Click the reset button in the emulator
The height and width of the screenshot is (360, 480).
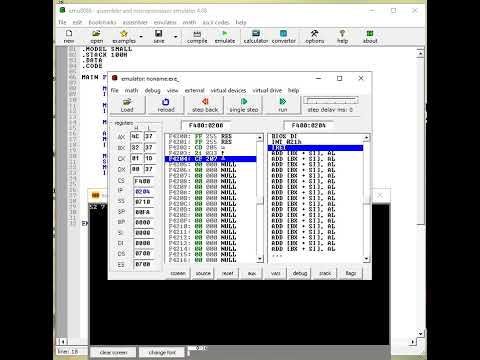pos(227,273)
